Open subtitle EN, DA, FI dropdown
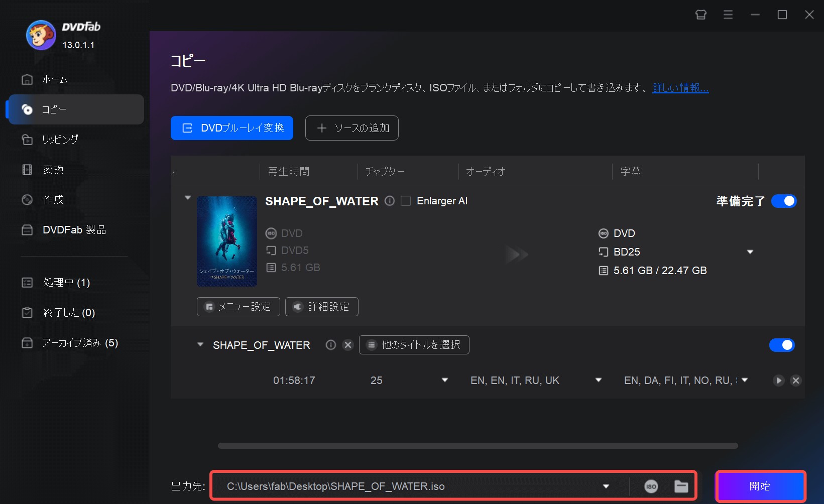The image size is (824, 504). click(x=745, y=381)
